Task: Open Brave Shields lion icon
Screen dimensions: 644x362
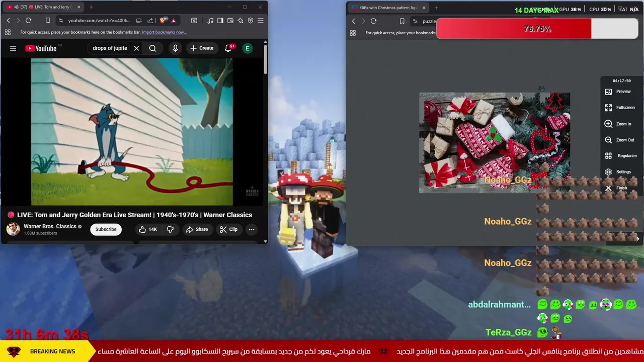Action: coord(163,21)
